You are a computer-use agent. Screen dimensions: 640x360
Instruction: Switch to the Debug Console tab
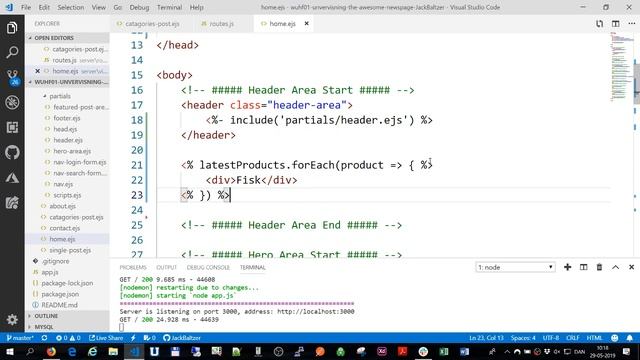click(x=208, y=267)
